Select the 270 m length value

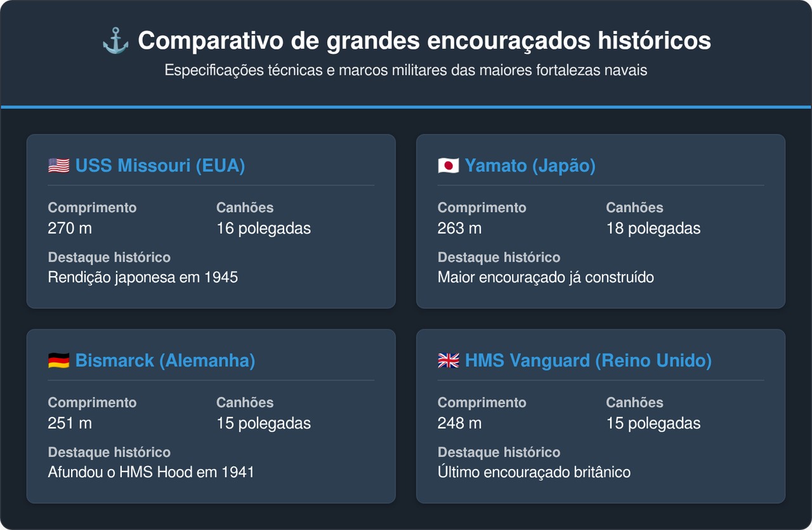[x=70, y=229]
